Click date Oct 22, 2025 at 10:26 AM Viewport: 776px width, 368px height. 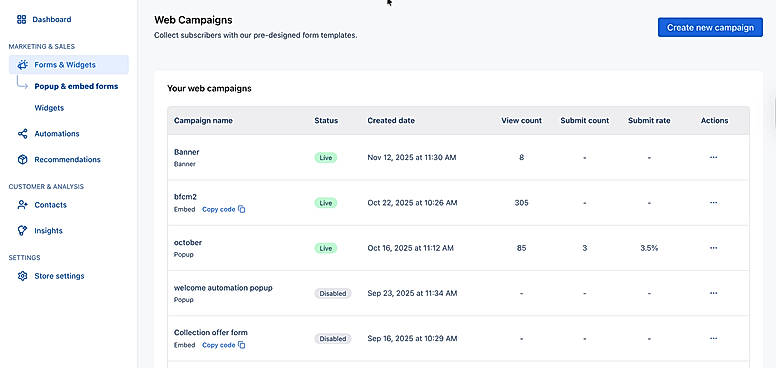412,203
